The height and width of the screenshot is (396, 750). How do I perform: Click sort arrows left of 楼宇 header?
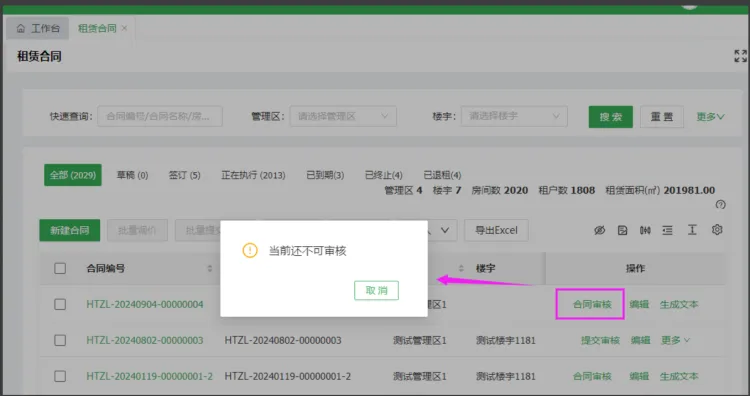click(461, 268)
